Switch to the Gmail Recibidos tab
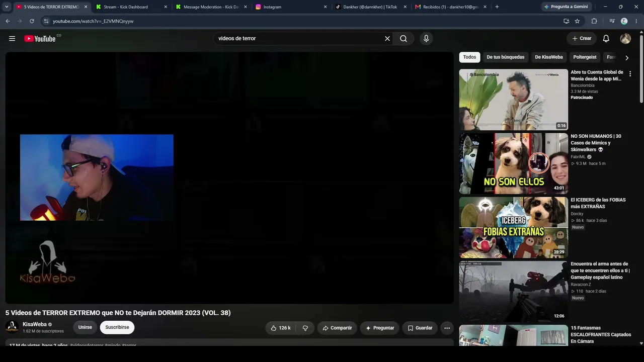 pos(450,7)
